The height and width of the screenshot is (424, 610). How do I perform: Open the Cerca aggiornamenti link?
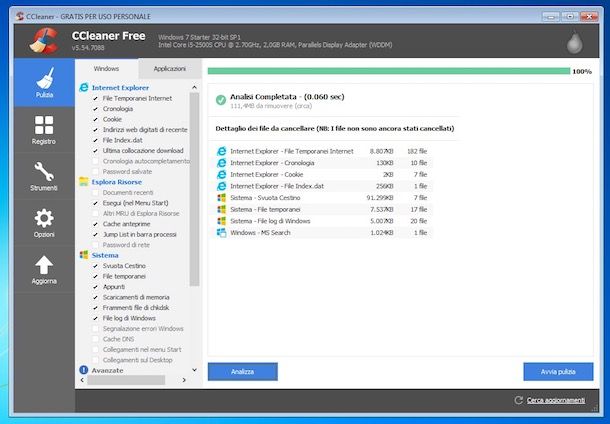click(x=556, y=400)
